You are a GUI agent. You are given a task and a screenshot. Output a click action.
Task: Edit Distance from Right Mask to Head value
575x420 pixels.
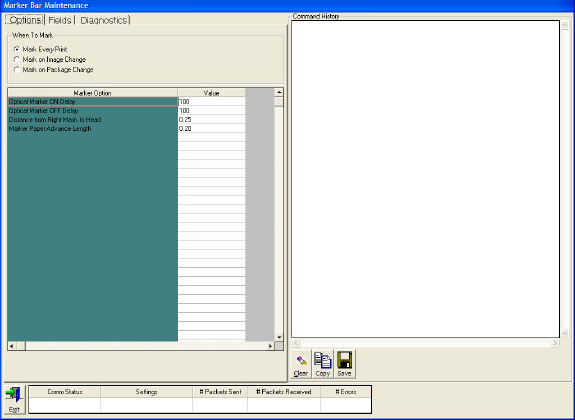tap(212, 120)
